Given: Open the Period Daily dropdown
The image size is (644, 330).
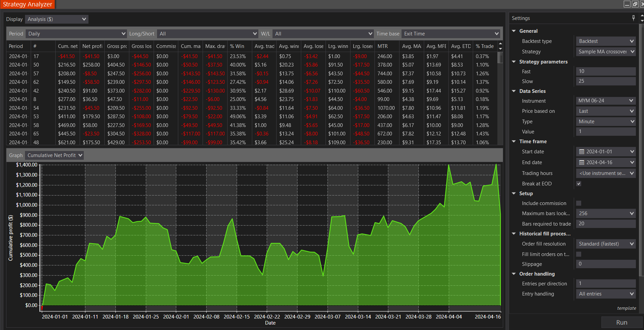Looking at the screenshot, I should (x=76, y=34).
